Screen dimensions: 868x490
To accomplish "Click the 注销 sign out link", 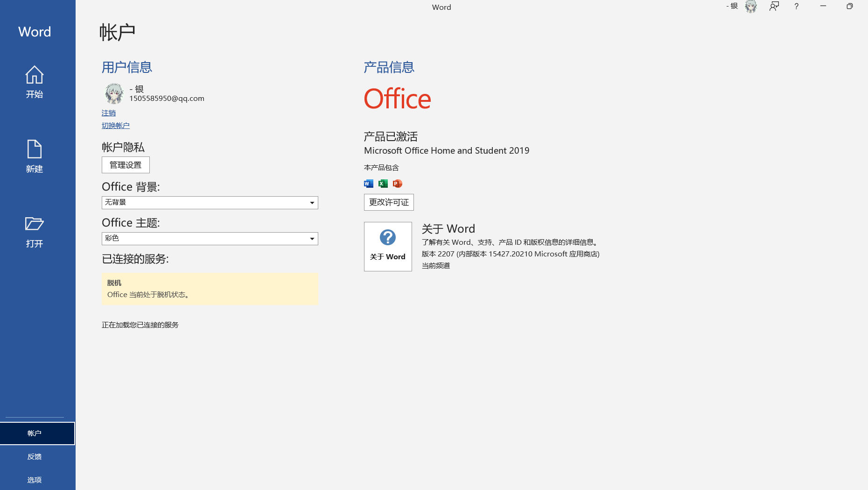I will [109, 113].
